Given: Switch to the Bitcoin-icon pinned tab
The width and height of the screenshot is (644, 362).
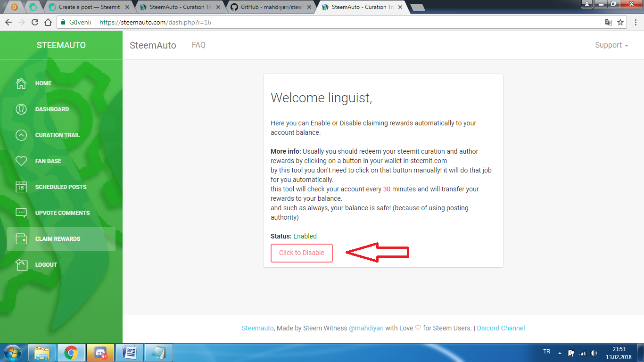Looking at the screenshot, I should pyautogui.click(x=15, y=7).
